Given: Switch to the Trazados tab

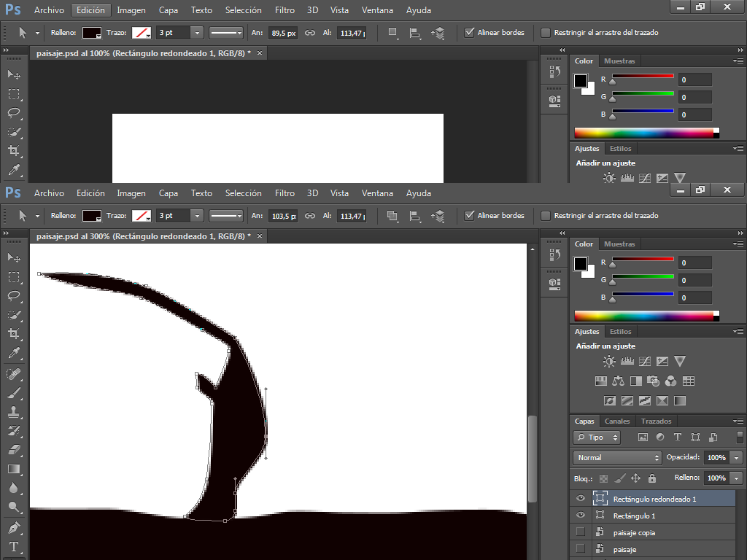Looking at the screenshot, I should click(x=656, y=421).
